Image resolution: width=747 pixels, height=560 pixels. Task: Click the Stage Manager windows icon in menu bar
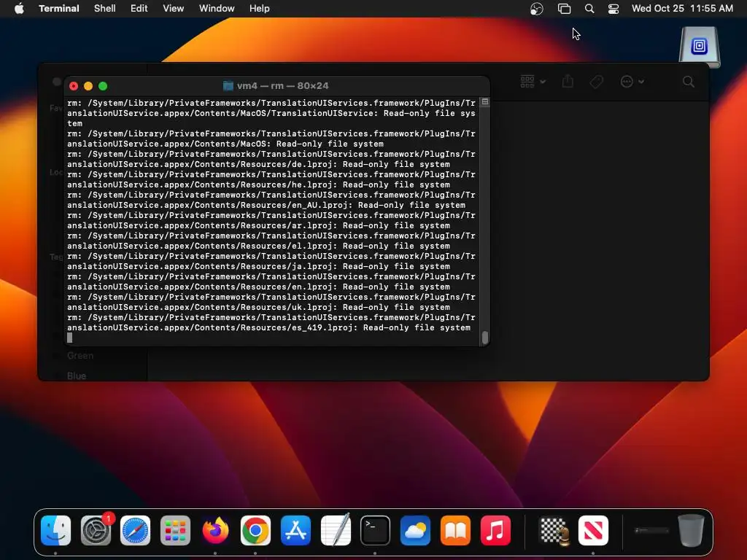pyautogui.click(x=564, y=9)
